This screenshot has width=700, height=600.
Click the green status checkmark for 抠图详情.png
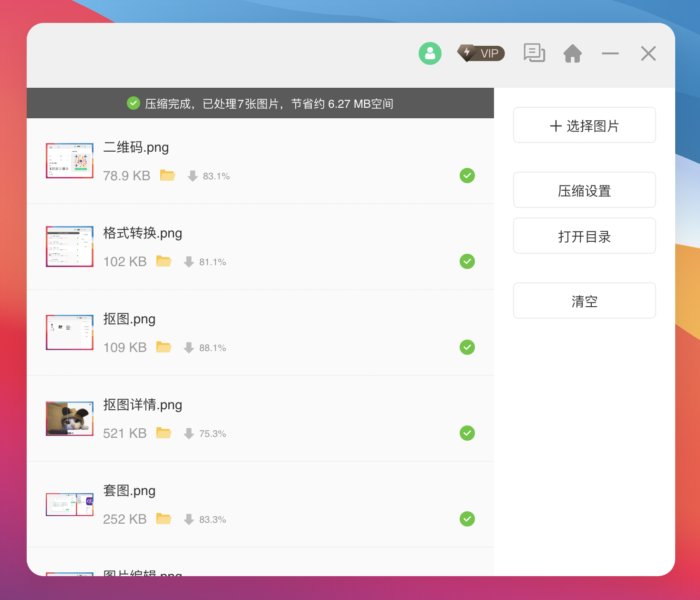point(467,433)
